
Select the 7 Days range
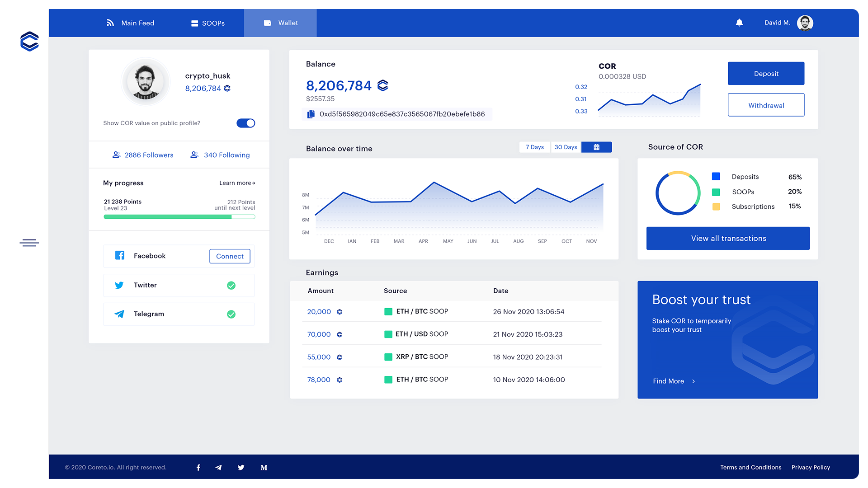click(x=535, y=147)
